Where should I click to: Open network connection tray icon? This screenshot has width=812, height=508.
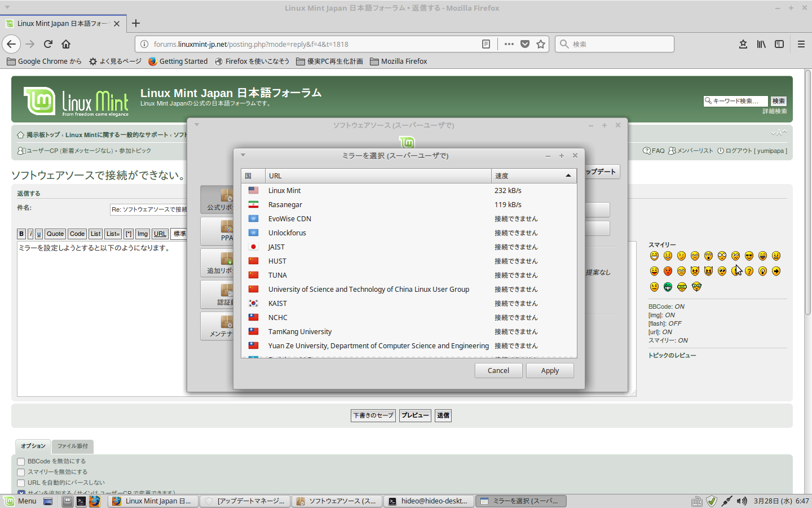727,501
